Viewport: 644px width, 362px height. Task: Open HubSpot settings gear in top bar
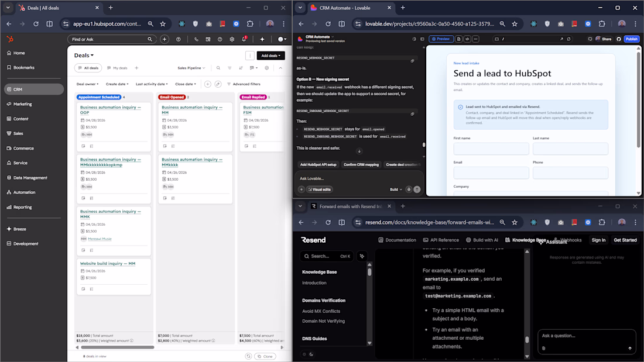coord(232,39)
